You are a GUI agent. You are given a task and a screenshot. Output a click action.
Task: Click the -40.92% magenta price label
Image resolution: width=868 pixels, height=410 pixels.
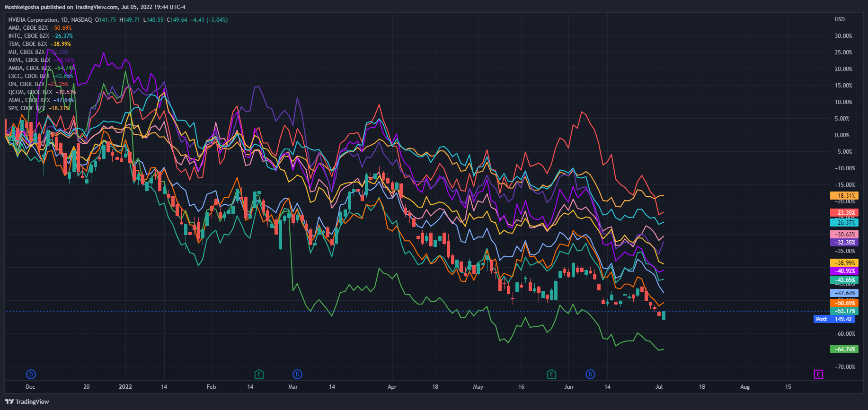[844, 271]
